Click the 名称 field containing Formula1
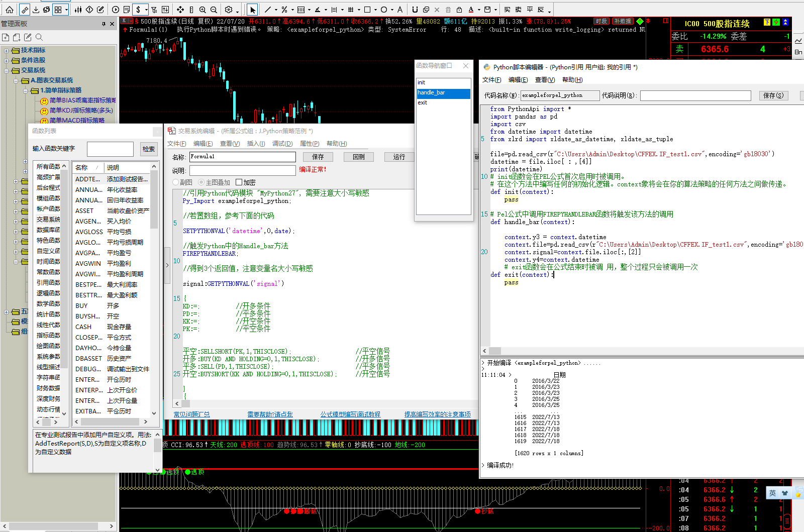804x532 pixels. [242, 157]
